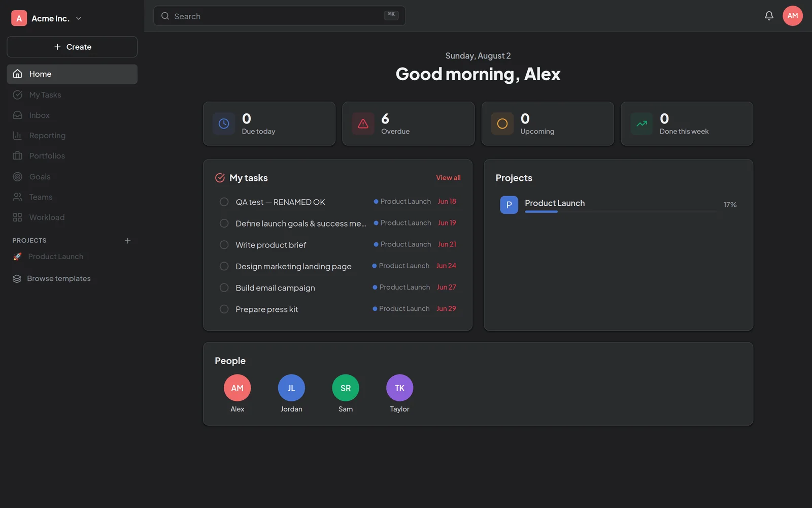Click the Due today clock icon
This screenshot has width=812, height=508.
point(224,123)
